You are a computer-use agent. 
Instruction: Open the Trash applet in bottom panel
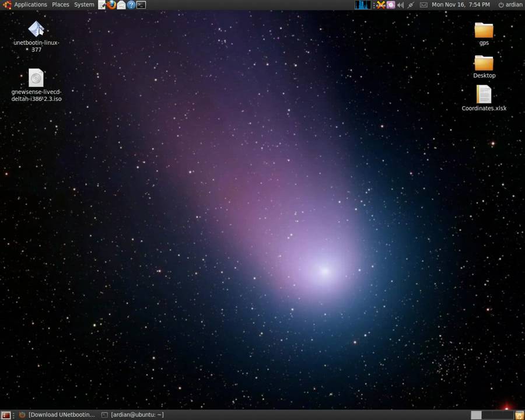coord(519,415)
